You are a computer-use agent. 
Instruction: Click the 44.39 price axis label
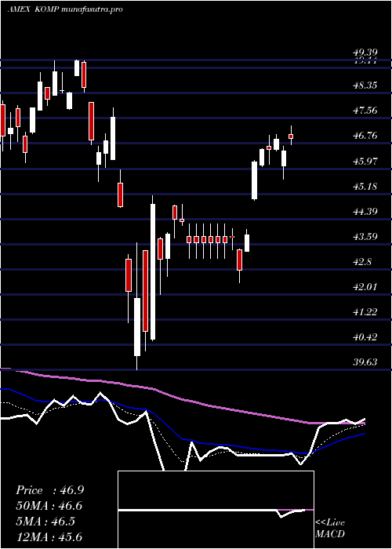(x=366, y=211)
